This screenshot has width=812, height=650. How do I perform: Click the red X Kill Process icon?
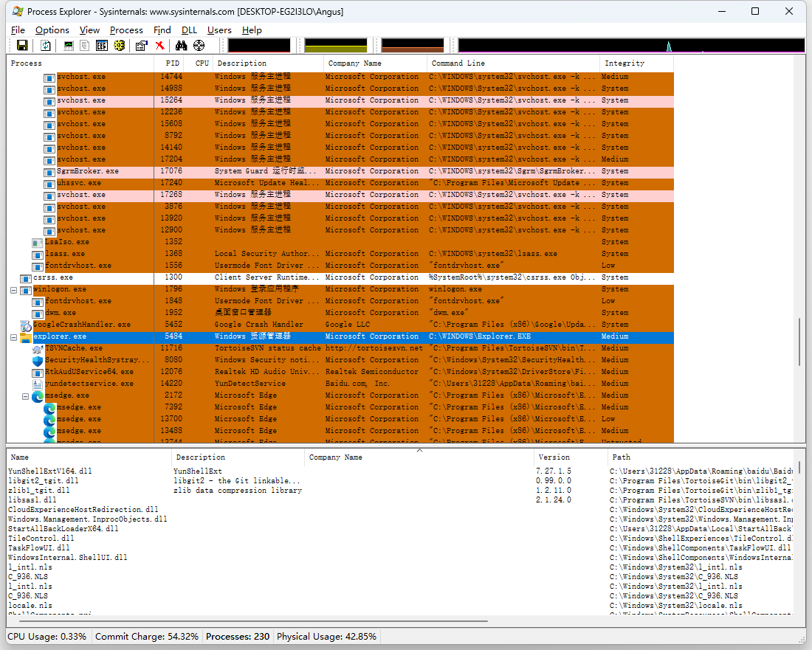click(159, 46)
